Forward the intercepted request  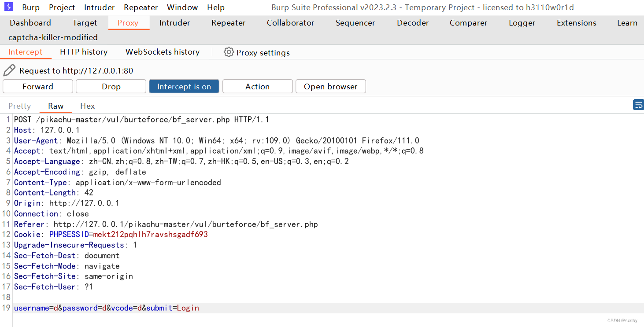coord(38,86)
